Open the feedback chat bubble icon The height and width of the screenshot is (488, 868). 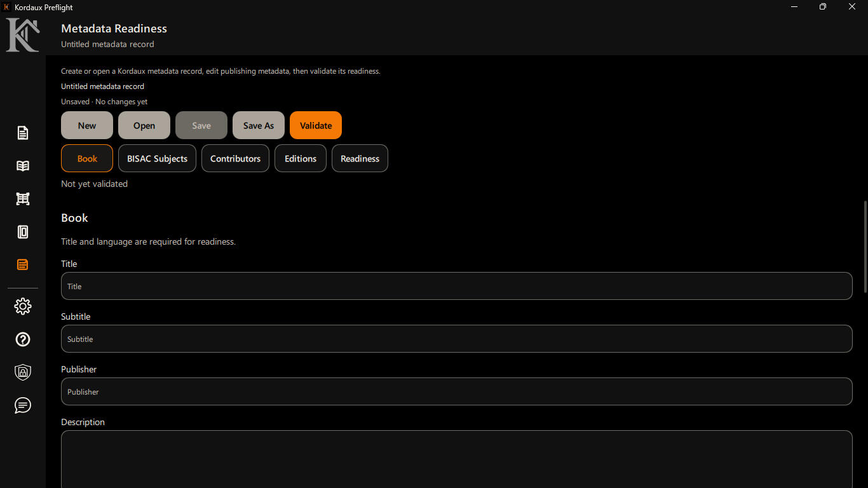click(x=23, y=405)
